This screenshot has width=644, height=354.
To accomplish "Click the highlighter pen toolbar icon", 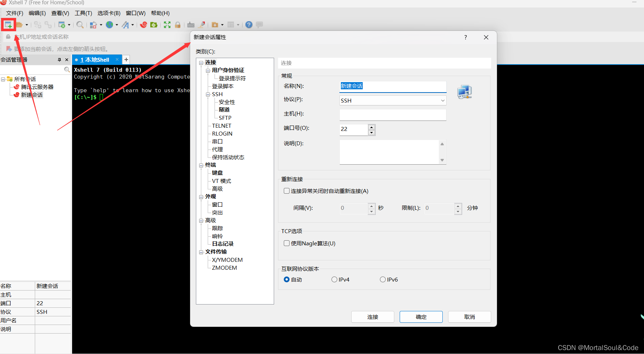I will pyautogui.click(x=202, y=25).
